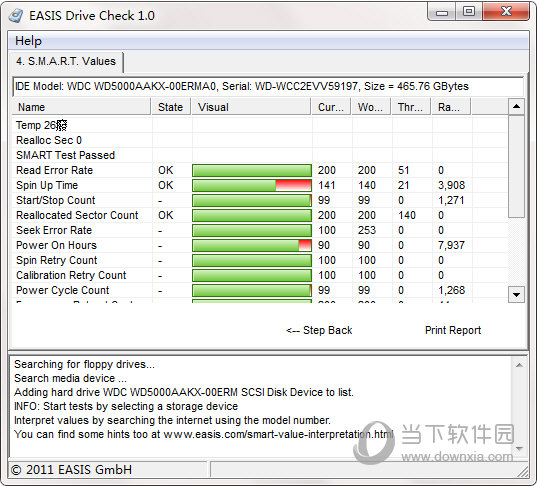This screenshot has height=486, width=538.
Task: Click the easis.com smart-value-interpretation hint line
Action: coord(204,434)
